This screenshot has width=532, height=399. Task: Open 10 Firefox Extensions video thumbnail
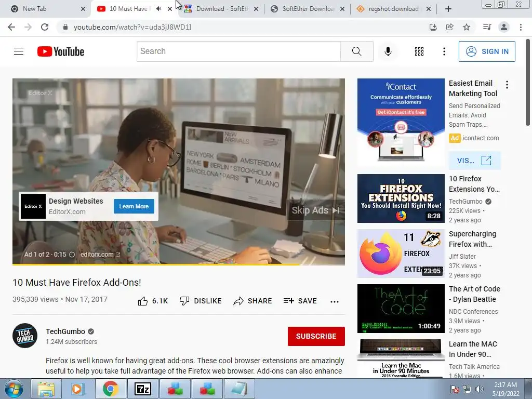coord(401,198)
